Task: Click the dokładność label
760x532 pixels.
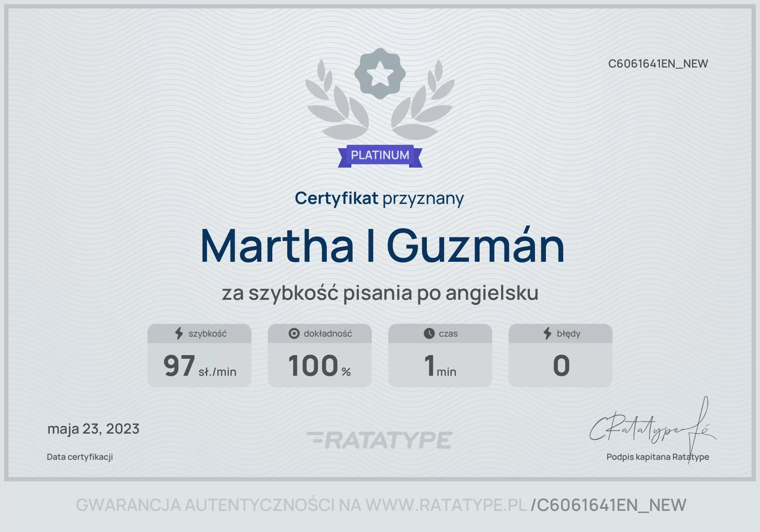Action: pyautogui.click(x=328, y=334)
